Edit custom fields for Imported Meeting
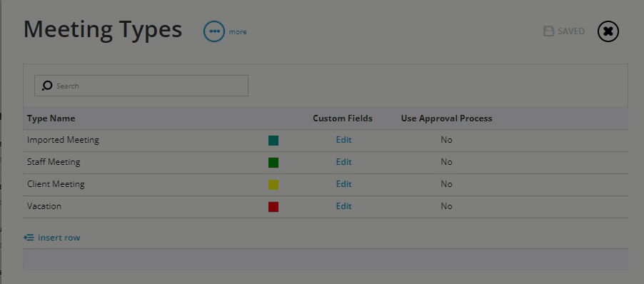Screen dimensions: 644x284 click(x=343, y=140)
